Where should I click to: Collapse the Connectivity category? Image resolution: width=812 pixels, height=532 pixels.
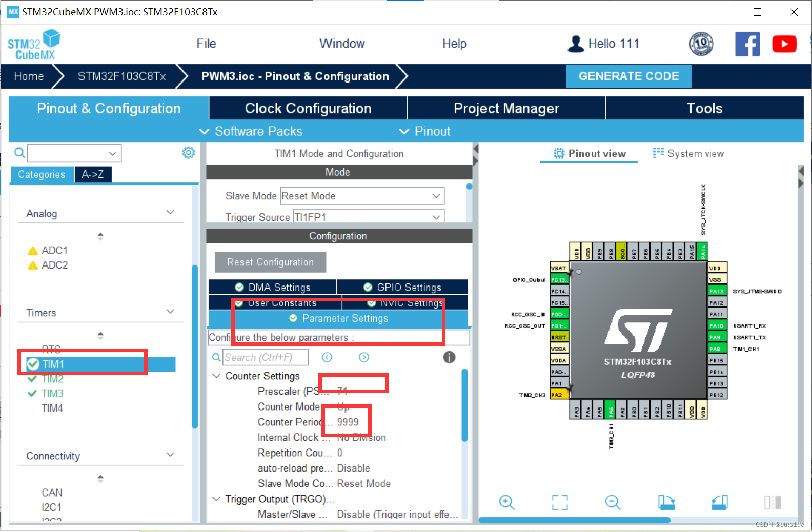pos(170,455)
